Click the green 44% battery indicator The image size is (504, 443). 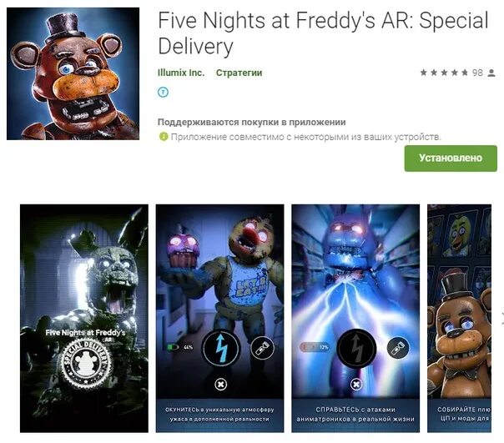(180, 347)
